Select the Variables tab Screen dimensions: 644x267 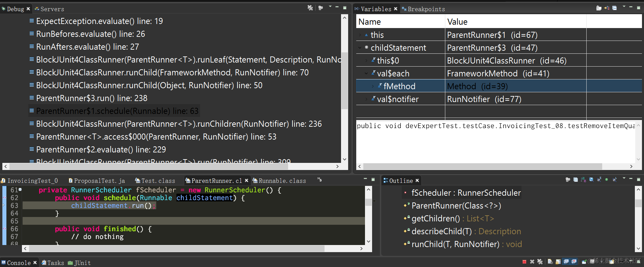pos(376,9)
